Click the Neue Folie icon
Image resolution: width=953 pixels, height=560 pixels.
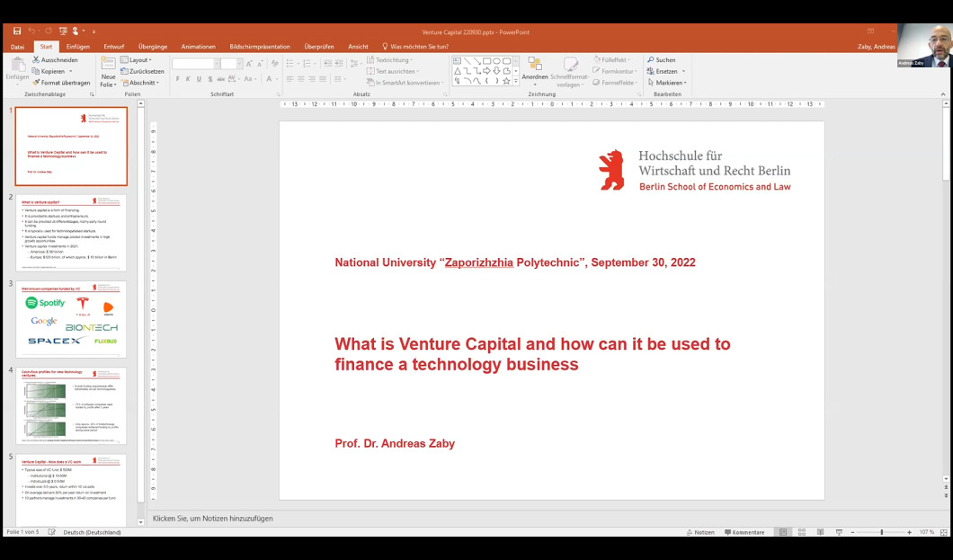coord(108,65)
